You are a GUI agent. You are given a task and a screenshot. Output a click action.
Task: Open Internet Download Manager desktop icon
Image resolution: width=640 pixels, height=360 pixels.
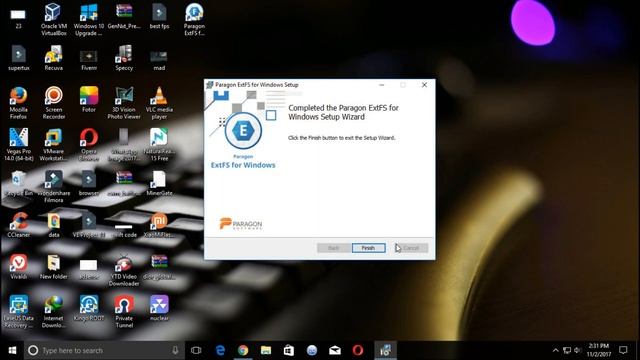click(x=53, y=312)
